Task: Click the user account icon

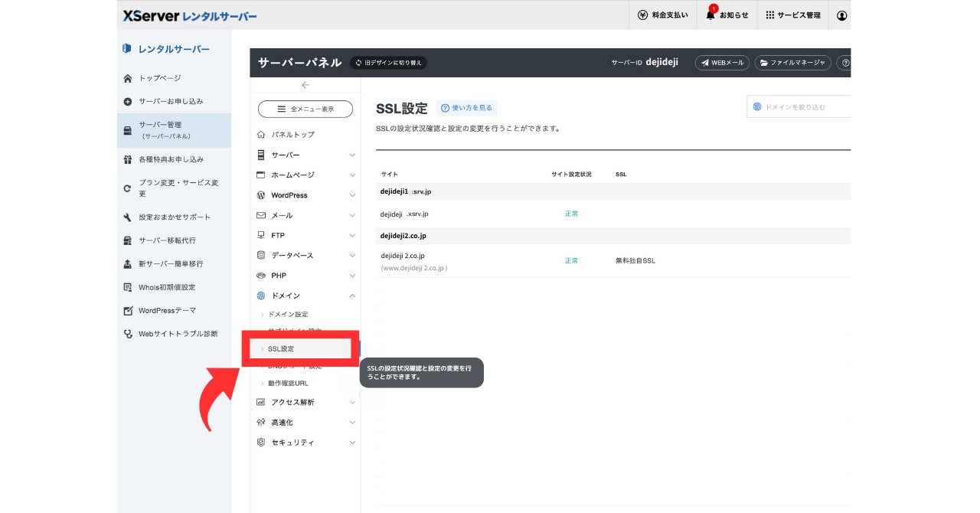Action: 842,15
